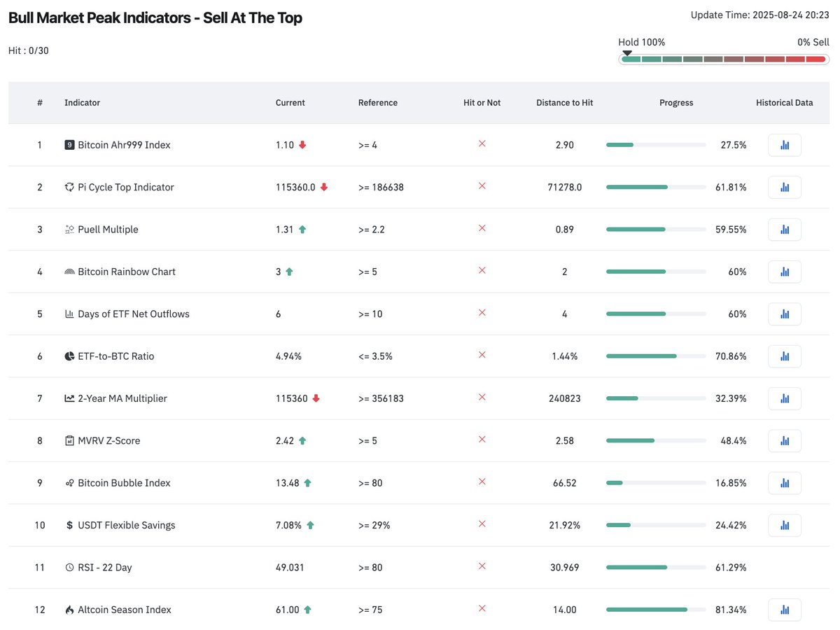Click the Hold/Sell gauge bar
The width and height of the screenshot is (840, 630).
pos(723,59)
